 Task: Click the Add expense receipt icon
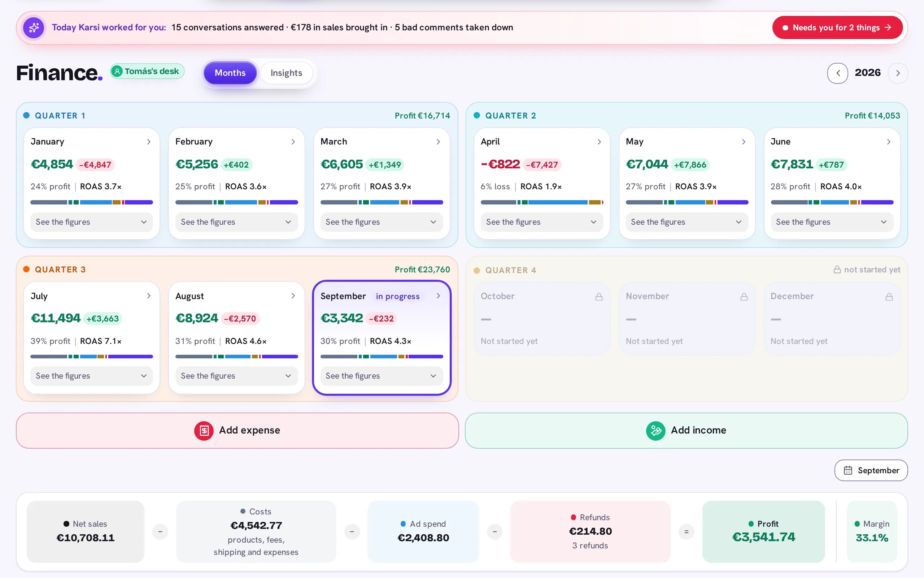[204, 431]
